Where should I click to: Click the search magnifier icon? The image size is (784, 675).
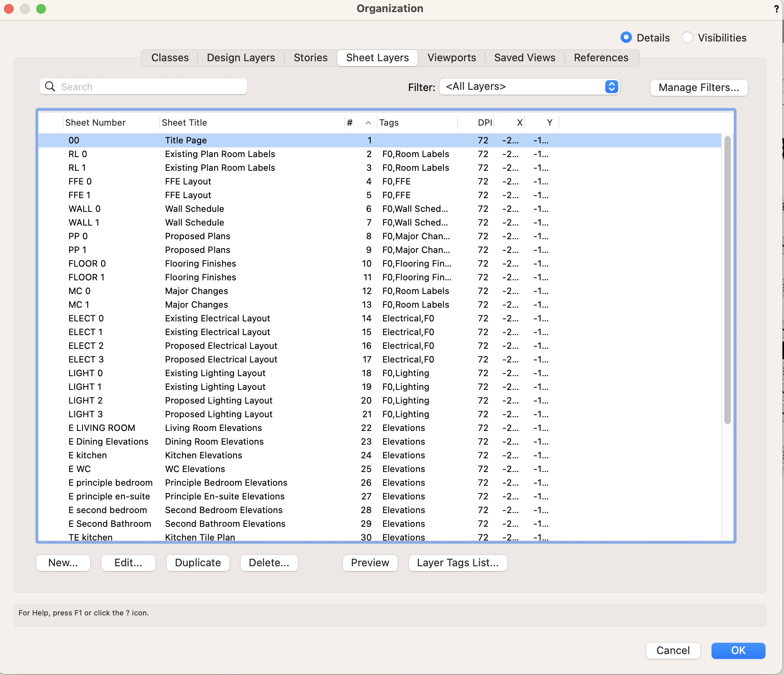[50, 87]
